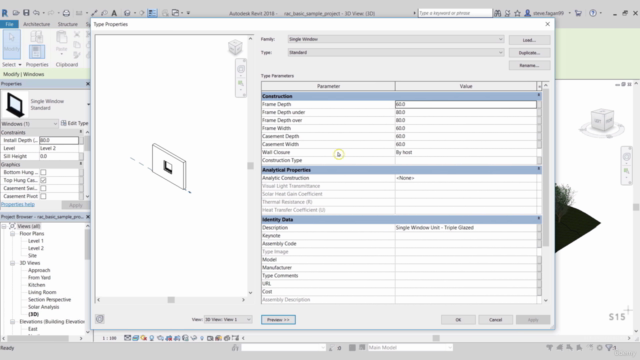Open the Level 1 floor plan
This screenshot has height=360, width=640.
click(36, 241)
